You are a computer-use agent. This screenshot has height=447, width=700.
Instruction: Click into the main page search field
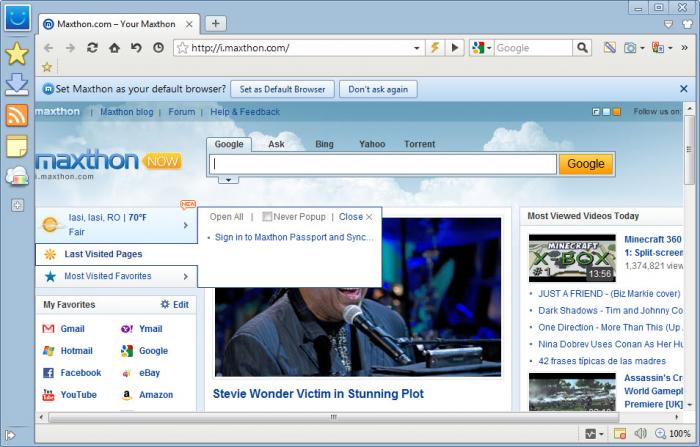[383, 164]
